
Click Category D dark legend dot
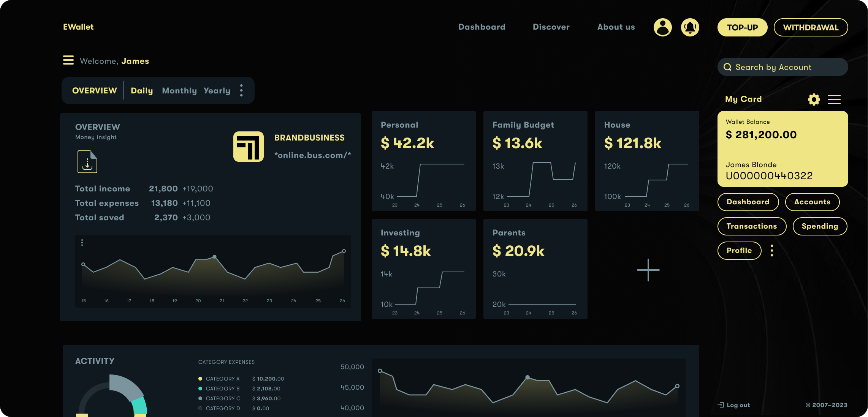pos(200,408)
